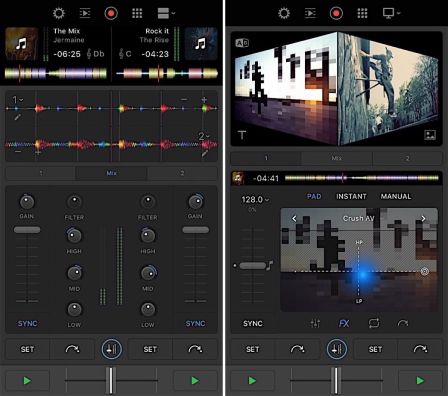This screenshot has width=448, height=396.
Task: Open settings gear in right screen
Action: pyautogui.click(x=284, y=13)
